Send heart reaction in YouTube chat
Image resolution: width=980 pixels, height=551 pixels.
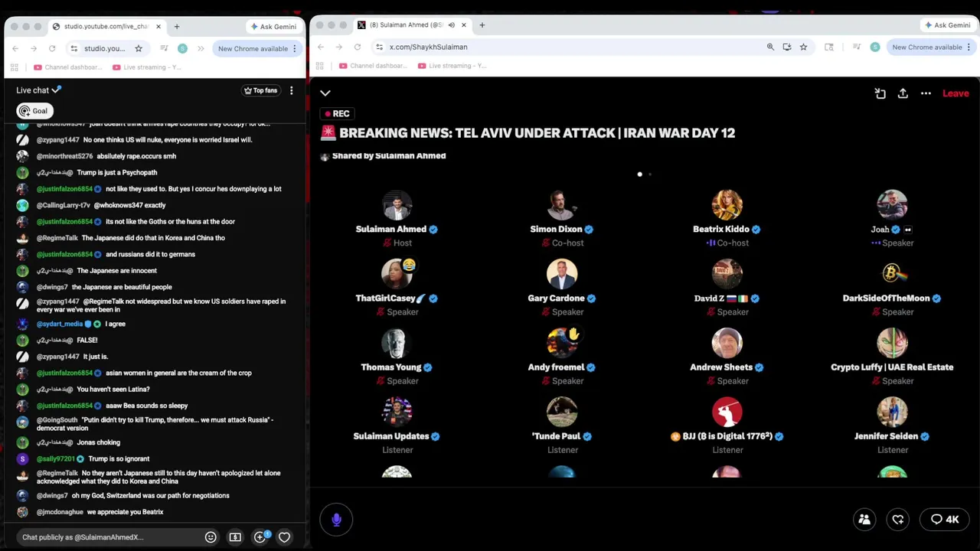tap(284, 537)
